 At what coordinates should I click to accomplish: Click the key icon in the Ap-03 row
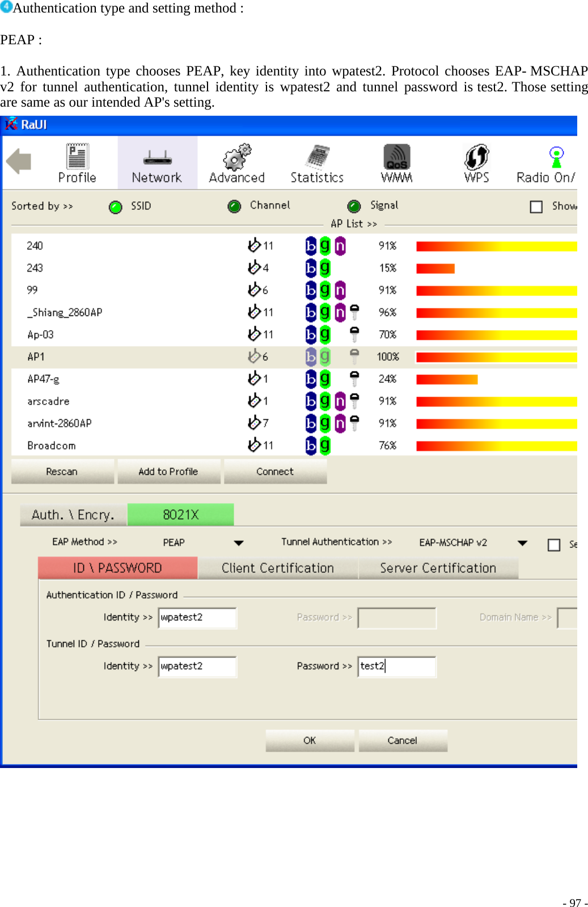tap(354, 334)
